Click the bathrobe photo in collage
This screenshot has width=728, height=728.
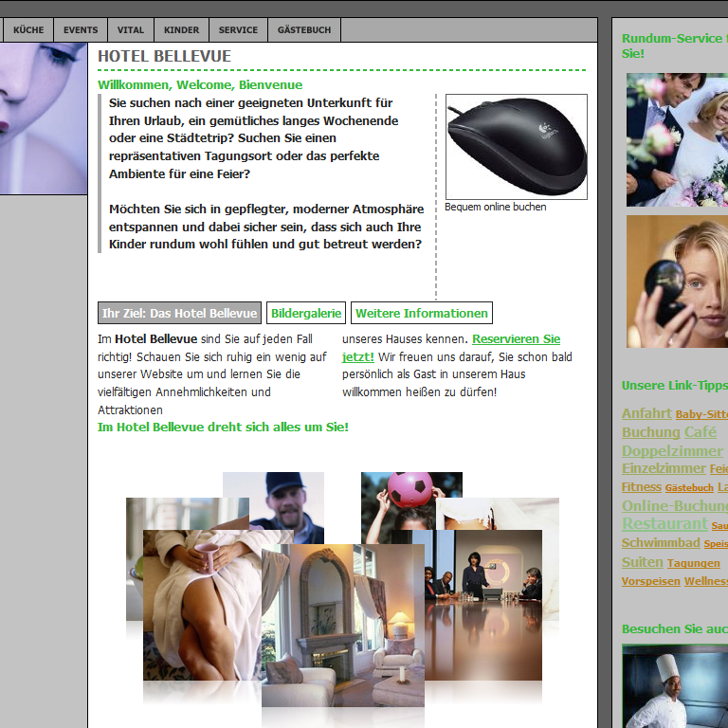[203, 605]
